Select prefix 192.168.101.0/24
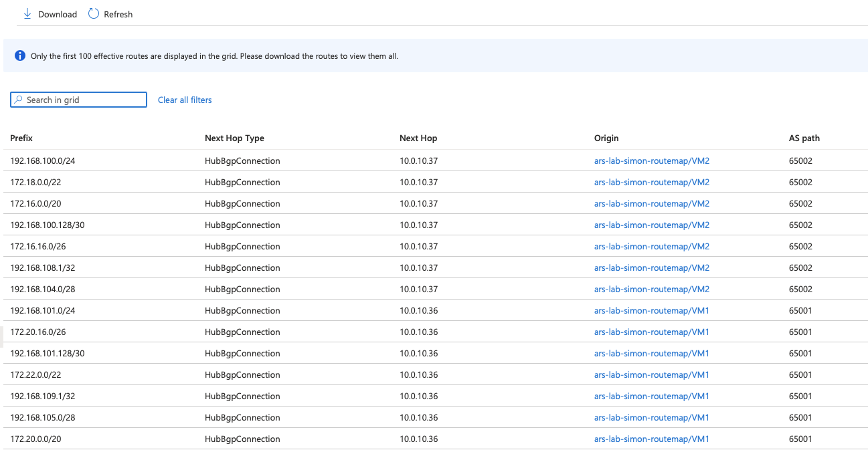Image resolution: width=868 pixels, height=456 pixels. pyautogui.click(x=43, y=310)
